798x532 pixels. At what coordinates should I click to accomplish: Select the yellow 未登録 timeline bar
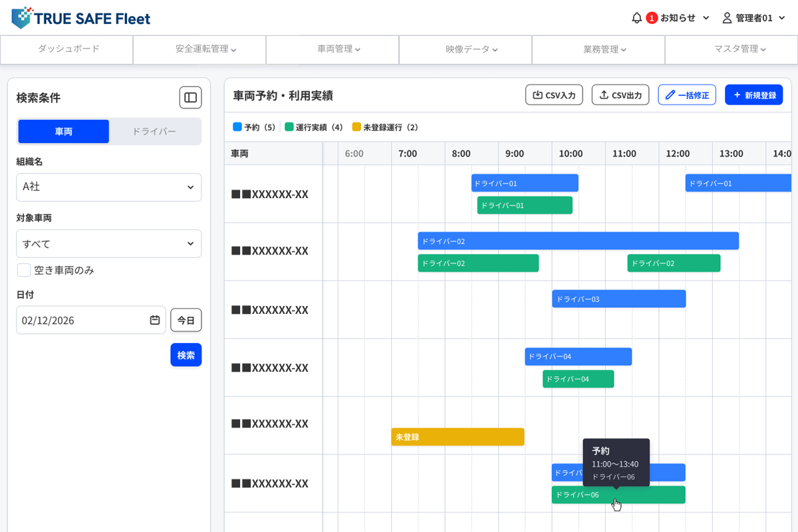pyautogui.click(x=458, y=437)
